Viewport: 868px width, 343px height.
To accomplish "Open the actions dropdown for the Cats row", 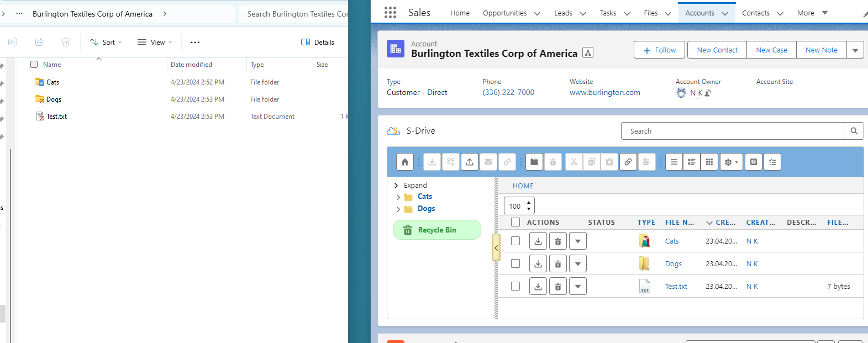I will click(x=578, y=241).
